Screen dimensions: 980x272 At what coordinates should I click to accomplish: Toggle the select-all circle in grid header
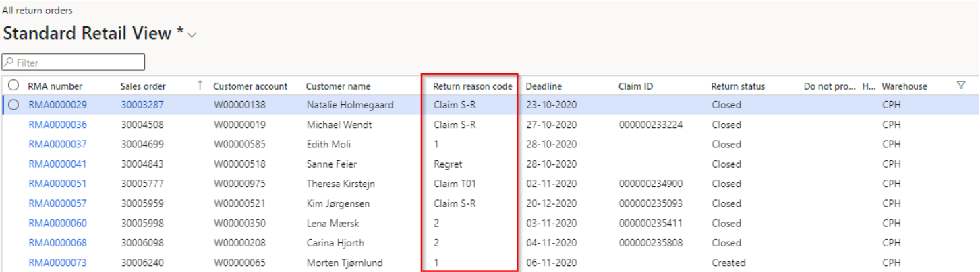[x=13, y=86]
